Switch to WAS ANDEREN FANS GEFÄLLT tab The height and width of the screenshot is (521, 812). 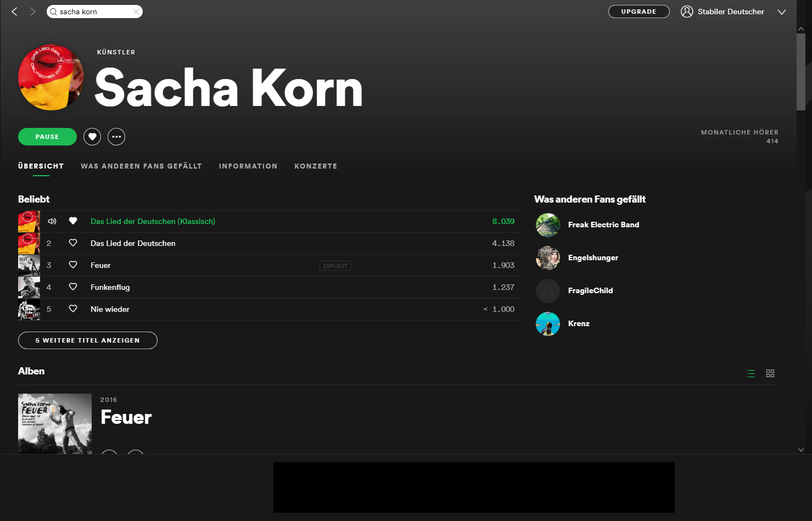tap(141, 166)
